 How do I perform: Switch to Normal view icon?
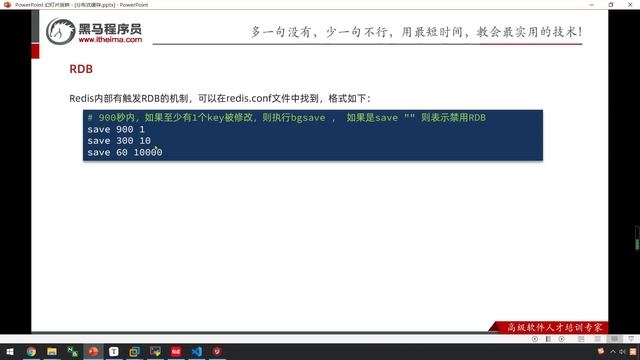pos(581,339)
